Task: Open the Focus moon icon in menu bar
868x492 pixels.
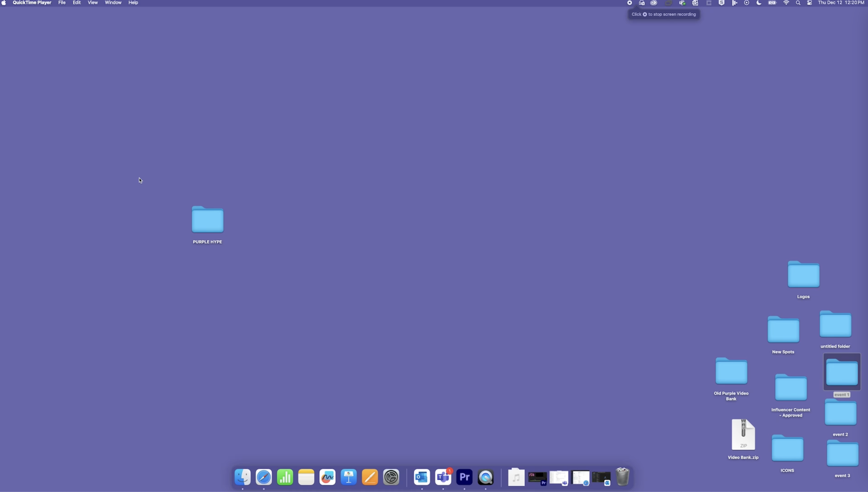Action: (x=759, y=3)
